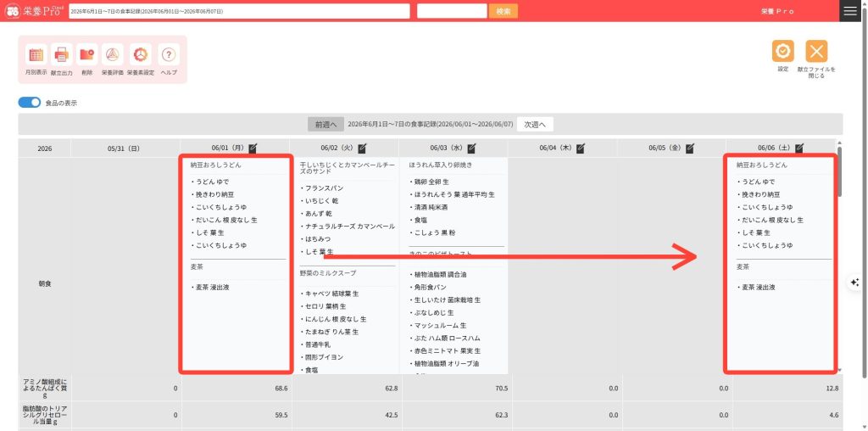Viewport: 868px width, 431px height.
Task: Edit the 06/02 (火) day entry
Action: [362, 148]
